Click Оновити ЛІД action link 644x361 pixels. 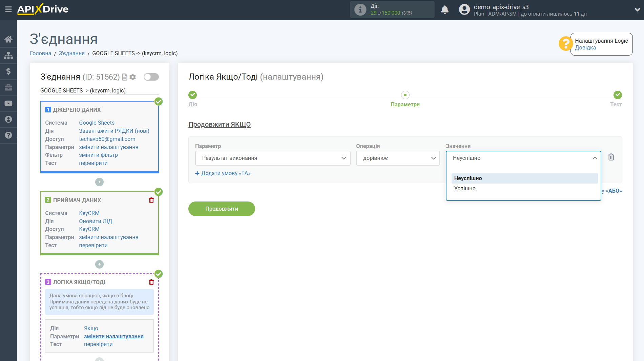[x=96, y=221]
